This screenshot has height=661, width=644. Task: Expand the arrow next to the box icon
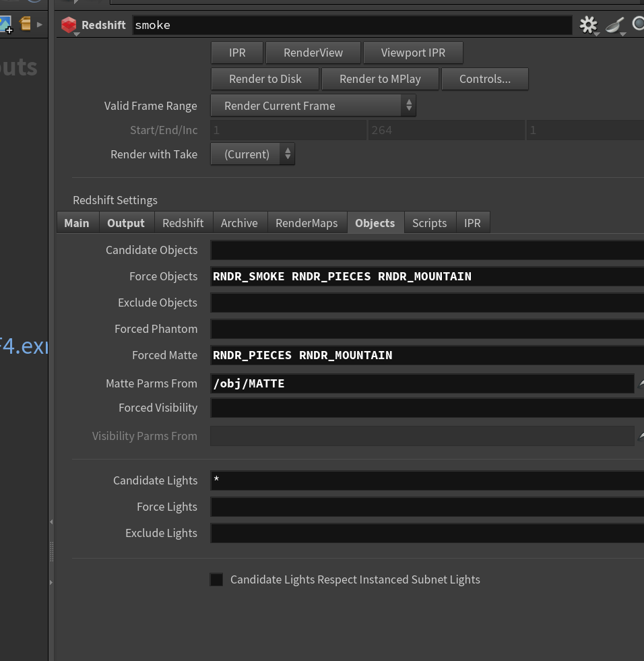40,24
